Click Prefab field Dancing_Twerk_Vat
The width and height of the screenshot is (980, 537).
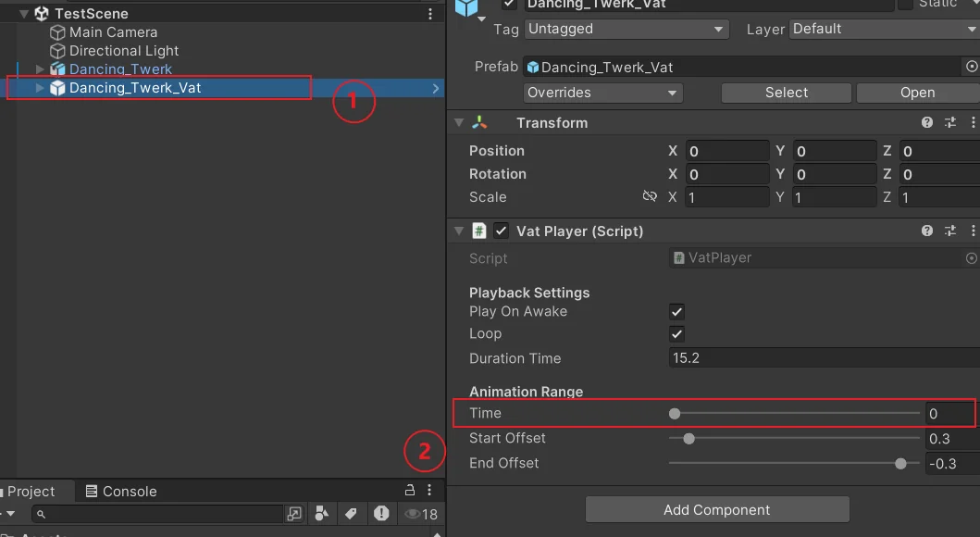click(x=742, y=67)
